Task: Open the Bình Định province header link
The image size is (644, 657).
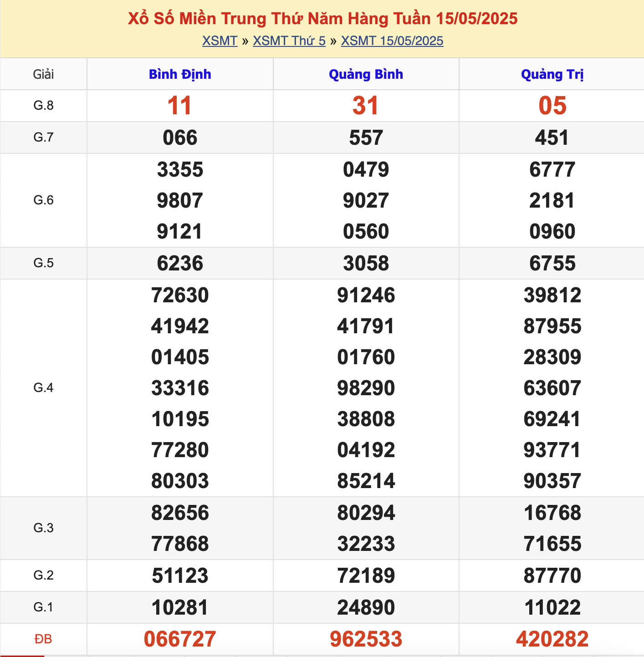Action: tap(180, 74)
